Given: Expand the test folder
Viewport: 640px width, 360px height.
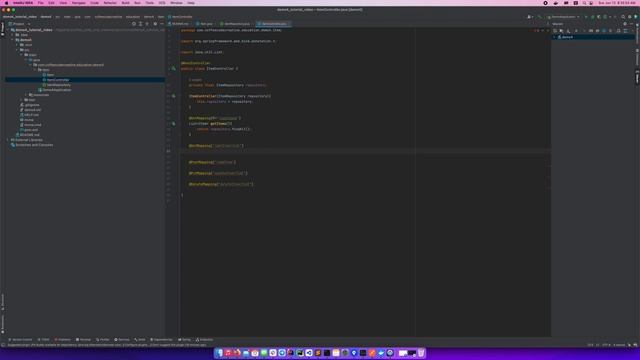Looking at the screenshot, I should [x=22, y=100].
